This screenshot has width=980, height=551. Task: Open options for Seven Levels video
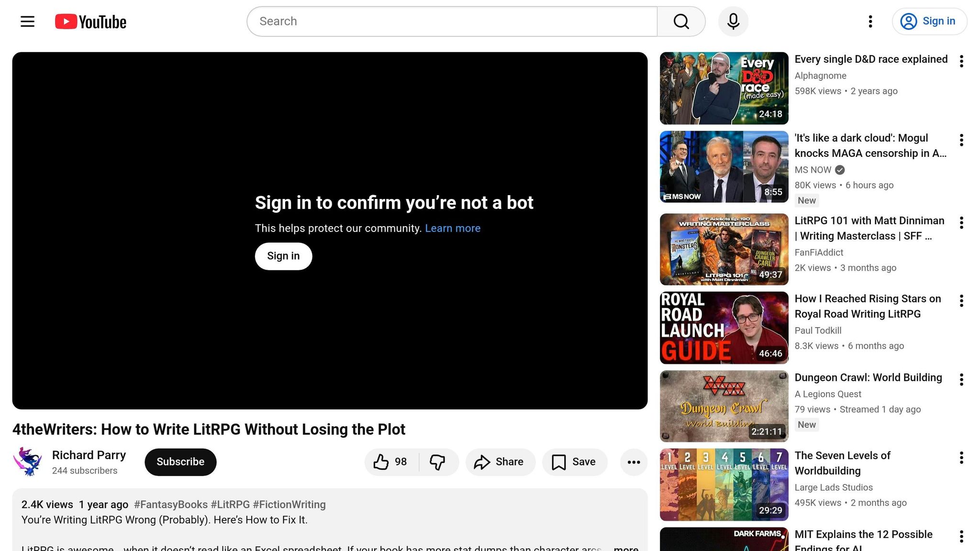pyautogui.click(x=961, y=458)
